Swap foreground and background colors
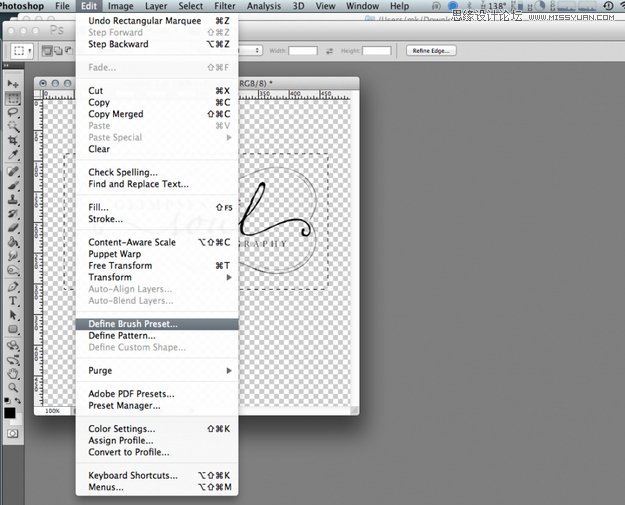The height and width of the screenshot is (505, 625). click(x=18, y=400)
